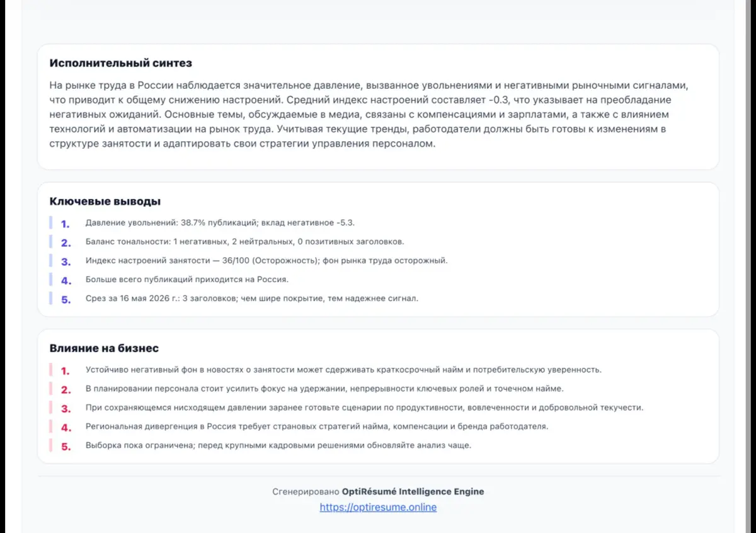Select the purple number 4 about публикаций Россия

click(66, 280)
